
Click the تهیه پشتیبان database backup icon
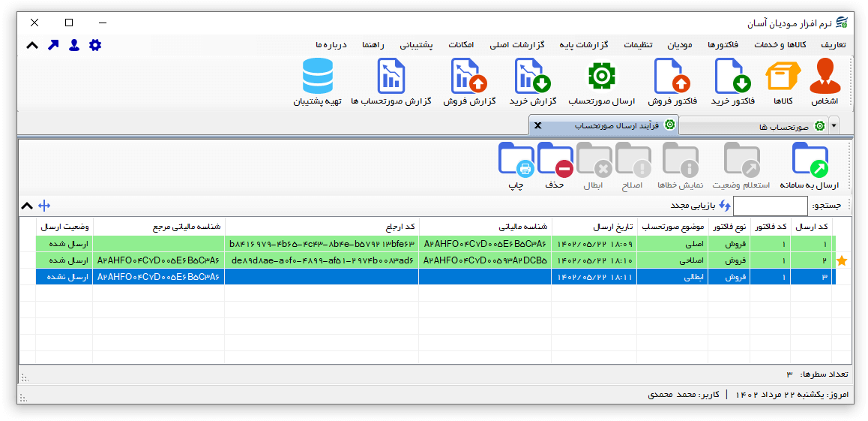317,77
